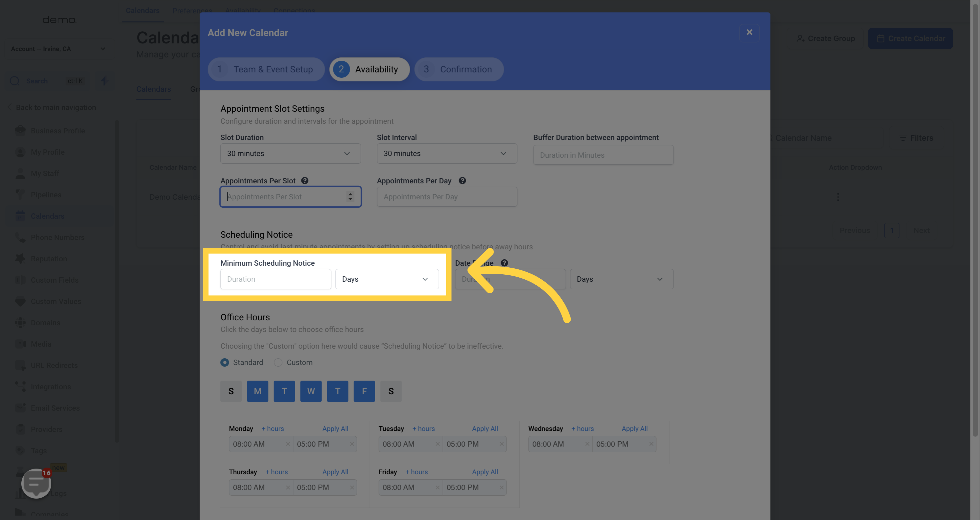Clear Wednesday's 05:00 PM end time

(x=651, y=444)
